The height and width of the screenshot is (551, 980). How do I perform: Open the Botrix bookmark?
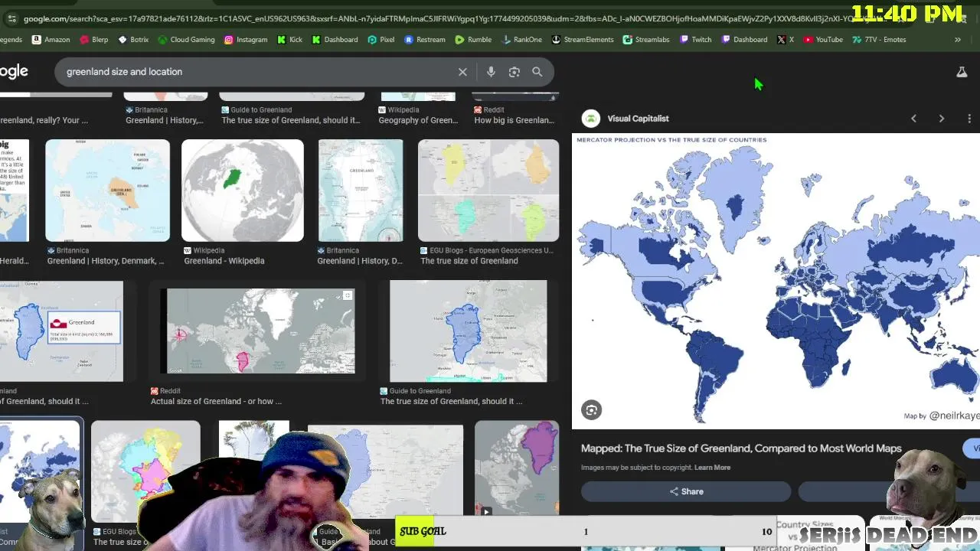[x=132, y=40]
